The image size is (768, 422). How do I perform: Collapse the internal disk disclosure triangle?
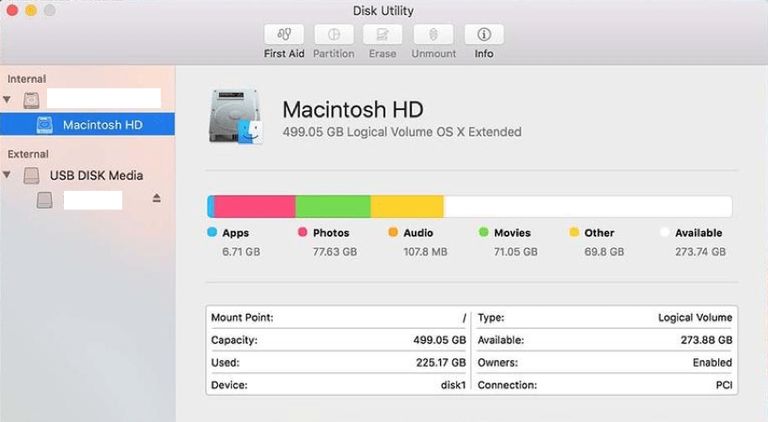(9, 100)
